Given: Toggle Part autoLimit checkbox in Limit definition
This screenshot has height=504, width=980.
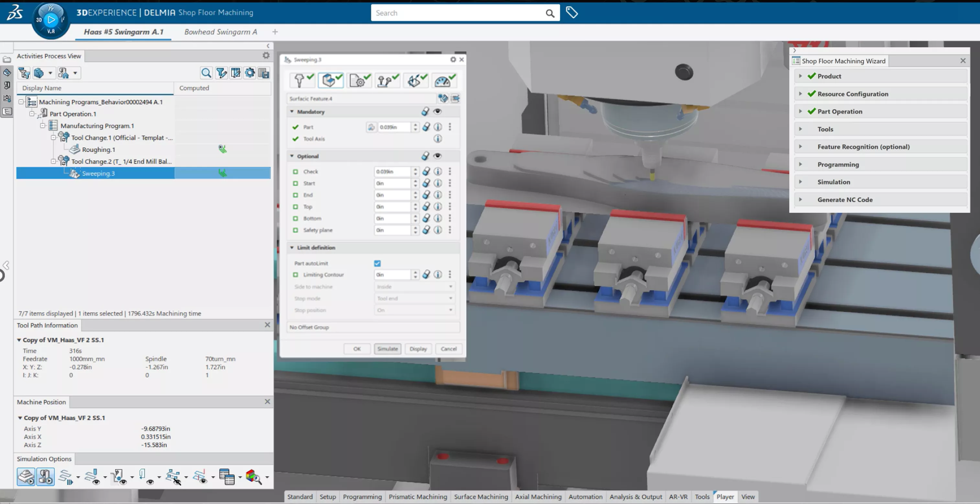Looking at the screenshot, I should tap(377, 262).
